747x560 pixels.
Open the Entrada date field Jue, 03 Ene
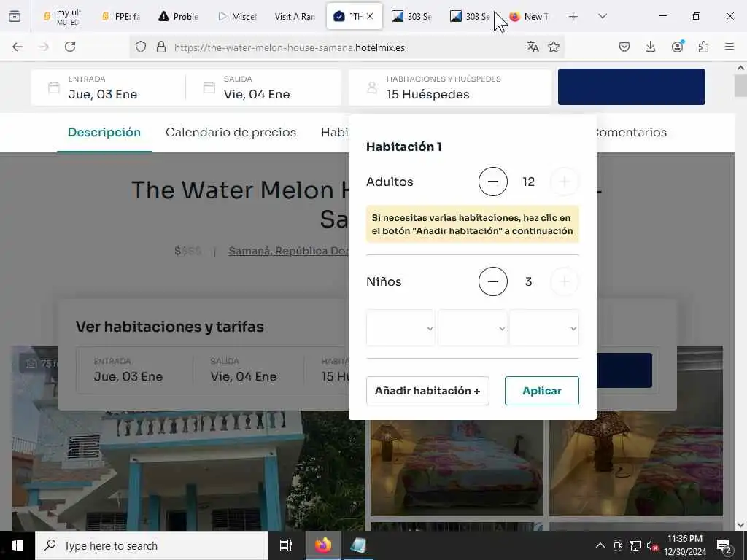(109, 87)
